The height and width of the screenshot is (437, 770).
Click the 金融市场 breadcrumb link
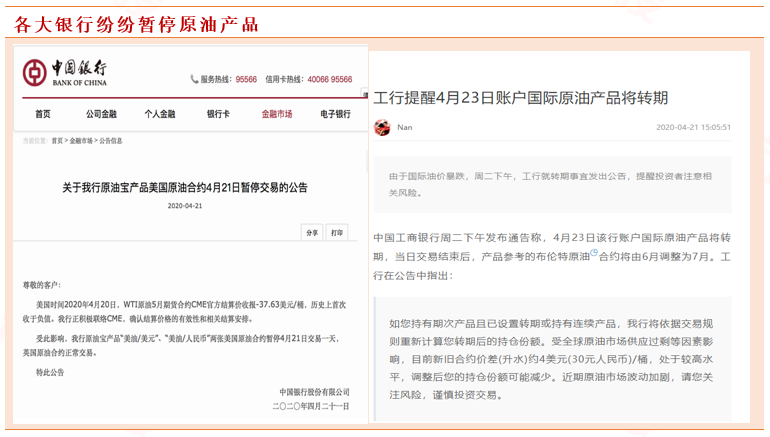coord(81,141)
